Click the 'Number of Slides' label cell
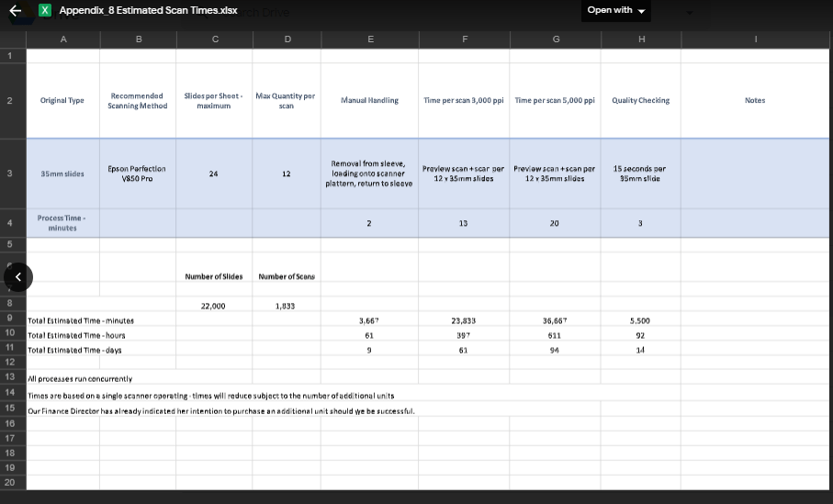833x504 pixels. click(x=214, y=276)
